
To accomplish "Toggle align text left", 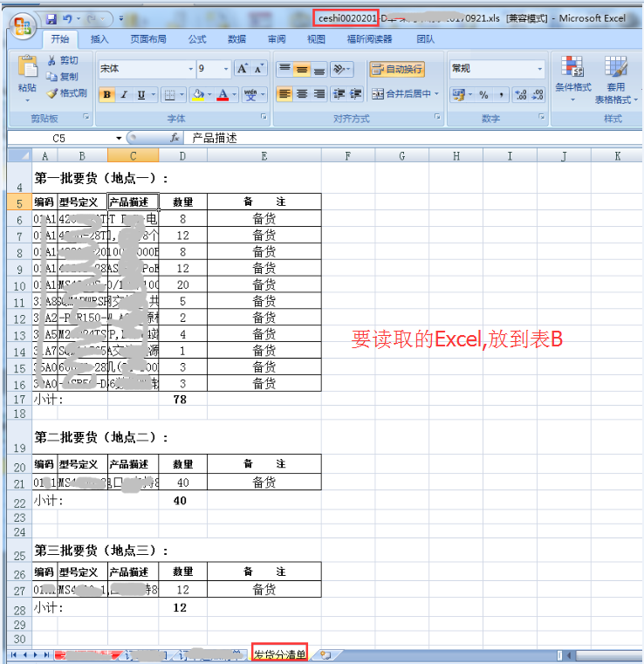I will tap(285, 94).
